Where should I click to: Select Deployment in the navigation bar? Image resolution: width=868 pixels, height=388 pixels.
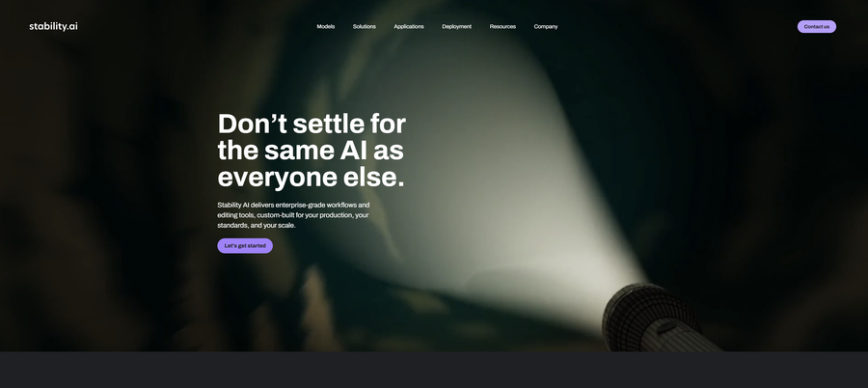457,27
